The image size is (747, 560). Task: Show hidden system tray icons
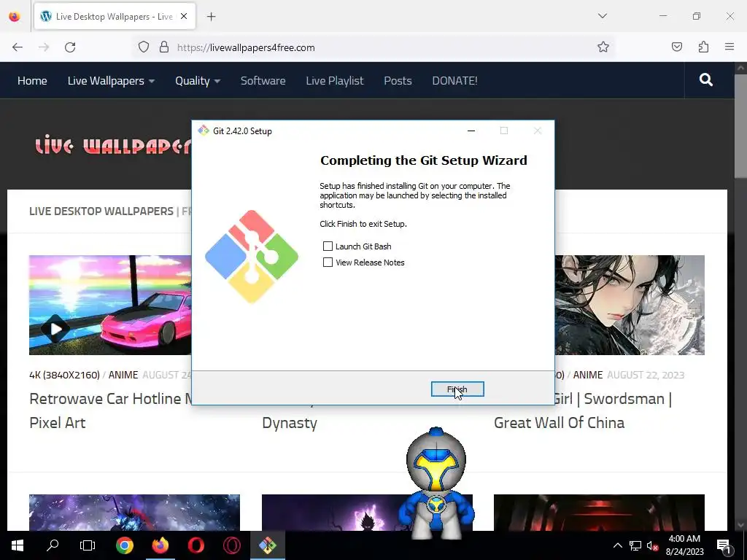617,545
